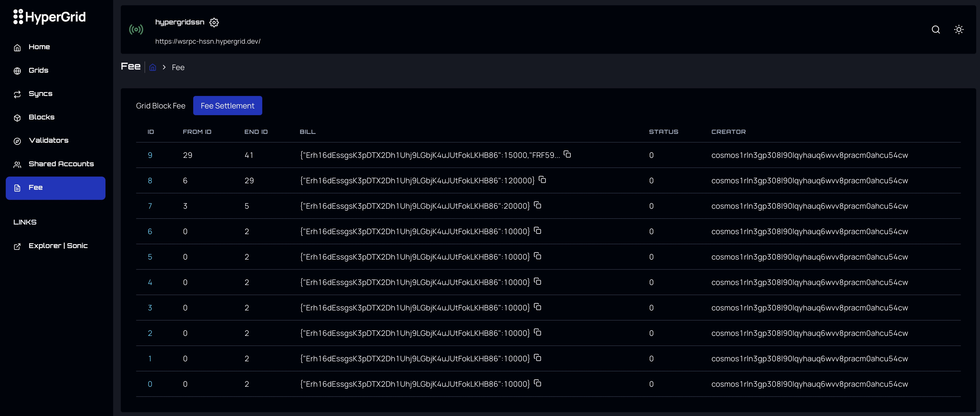Switch to the Grid Block Fee tab

point(161,106)
